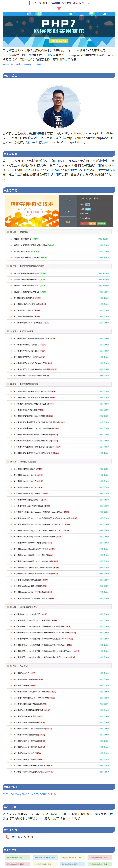Click the Django Python course tag under 即将发布
The height and width of the screenshot is (868, 118).
pyautogui.click(x=72, y=858)
